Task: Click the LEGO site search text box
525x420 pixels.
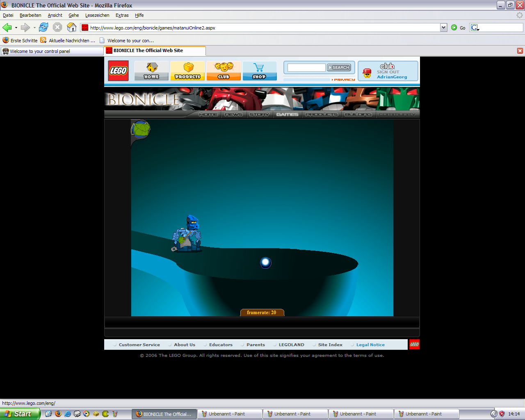Action: (x=306, y=68)
